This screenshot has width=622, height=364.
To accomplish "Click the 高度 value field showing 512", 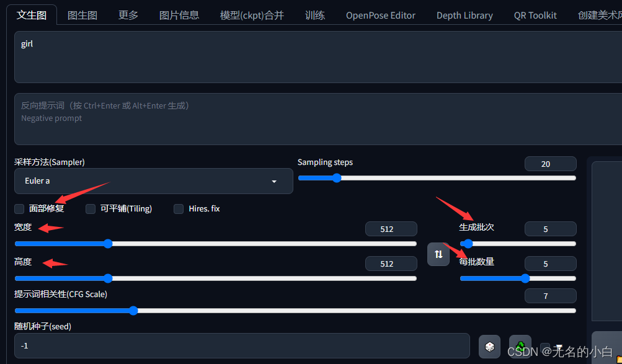I will [x=391, y=264].
